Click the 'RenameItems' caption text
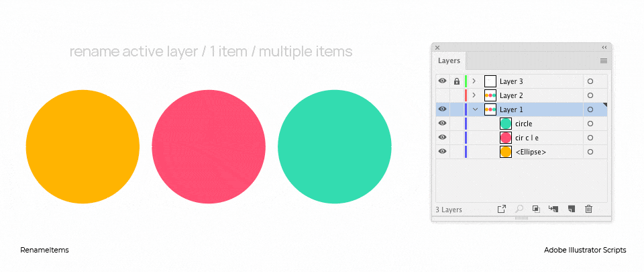The height and width of the screenshot is (272, 644). [x=44, y=250]
